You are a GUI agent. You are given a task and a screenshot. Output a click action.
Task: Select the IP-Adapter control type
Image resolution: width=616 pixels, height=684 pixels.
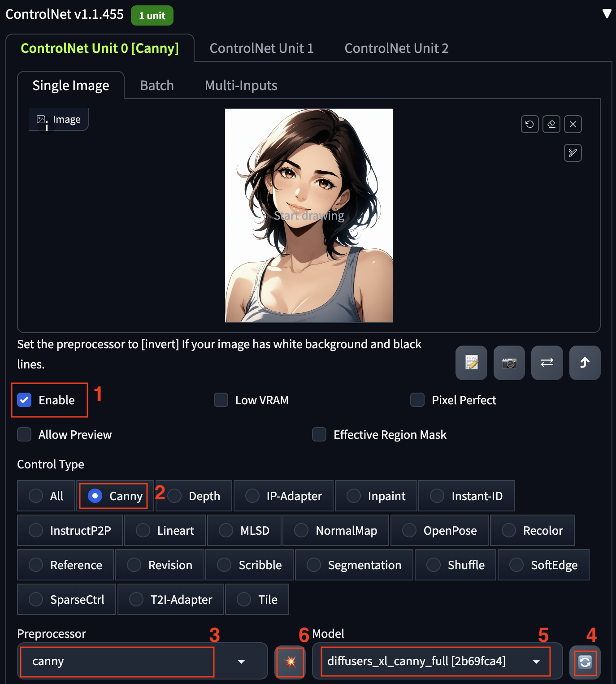coord(284,496)
